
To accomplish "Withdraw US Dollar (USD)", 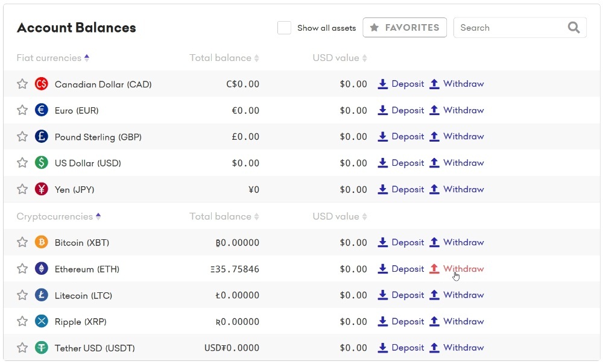I will (x=456, y=163).
